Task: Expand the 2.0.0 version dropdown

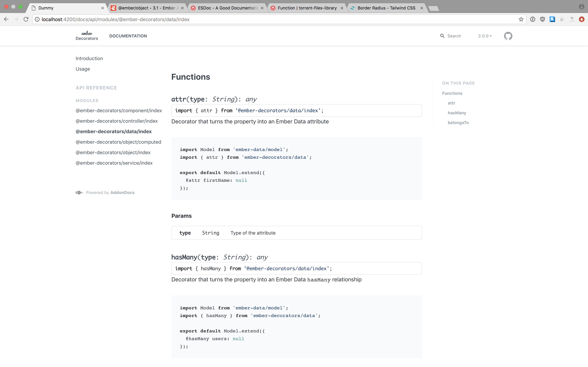Action: 485,36
